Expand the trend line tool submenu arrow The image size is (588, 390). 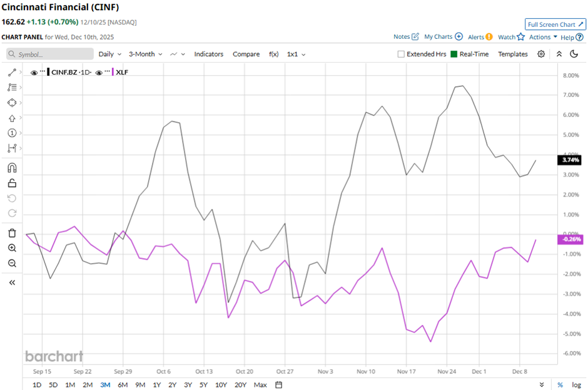21,72
